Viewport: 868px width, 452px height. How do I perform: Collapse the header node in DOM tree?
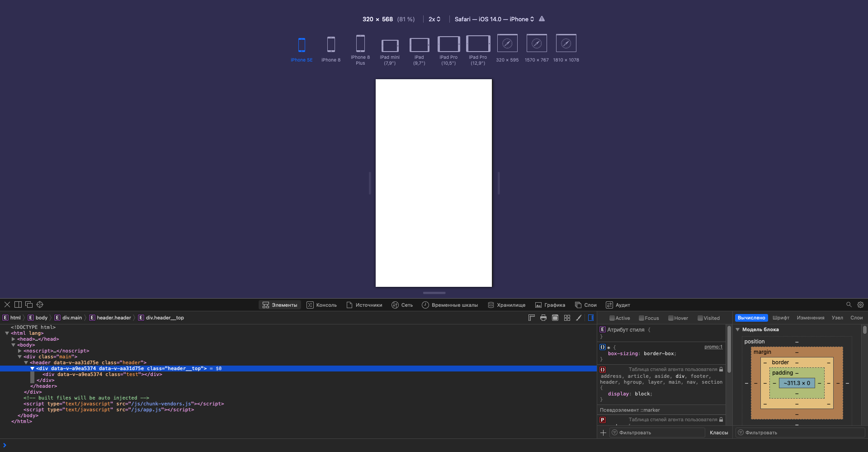pyautogui.click(x=26, y=362)
